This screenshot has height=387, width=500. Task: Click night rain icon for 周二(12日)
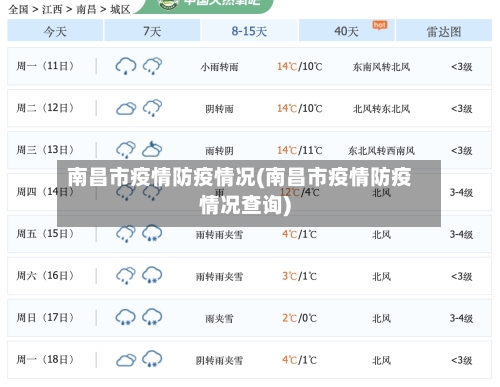point(152,108)
